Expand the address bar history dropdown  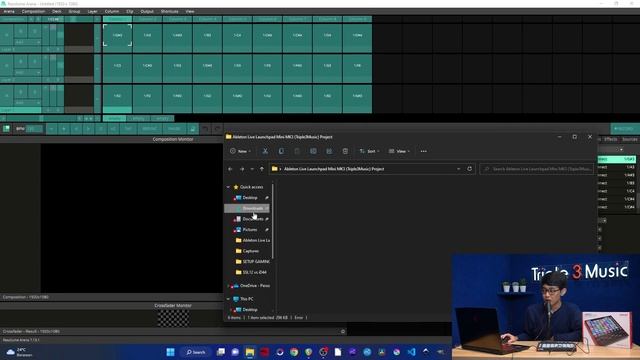[458, 169]
